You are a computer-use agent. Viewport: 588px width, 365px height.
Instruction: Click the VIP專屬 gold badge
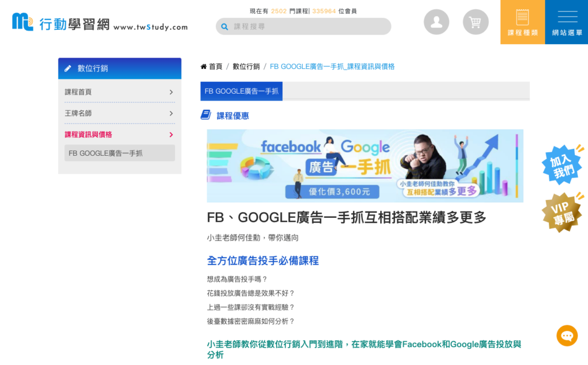(562, 212)
